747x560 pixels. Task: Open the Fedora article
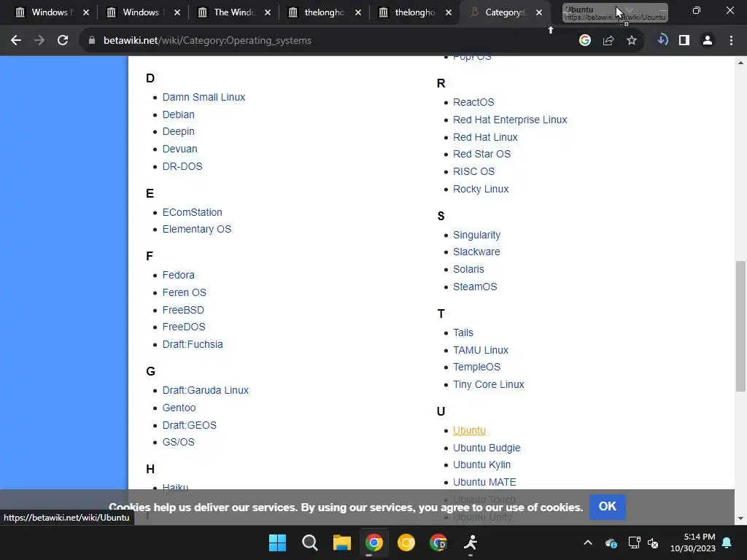178,275
